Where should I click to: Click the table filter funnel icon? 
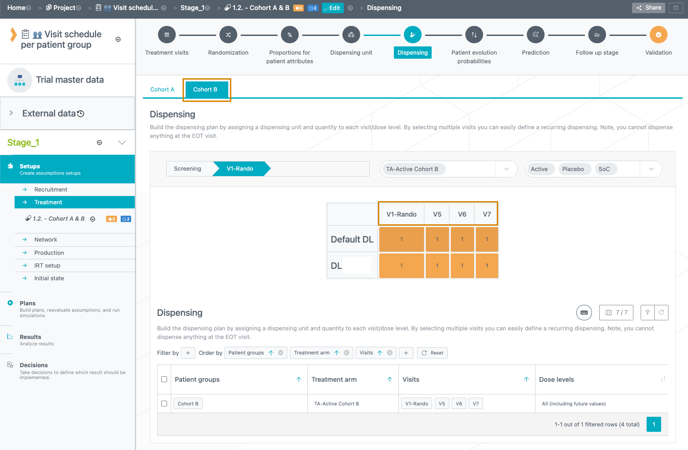[647, 313]
